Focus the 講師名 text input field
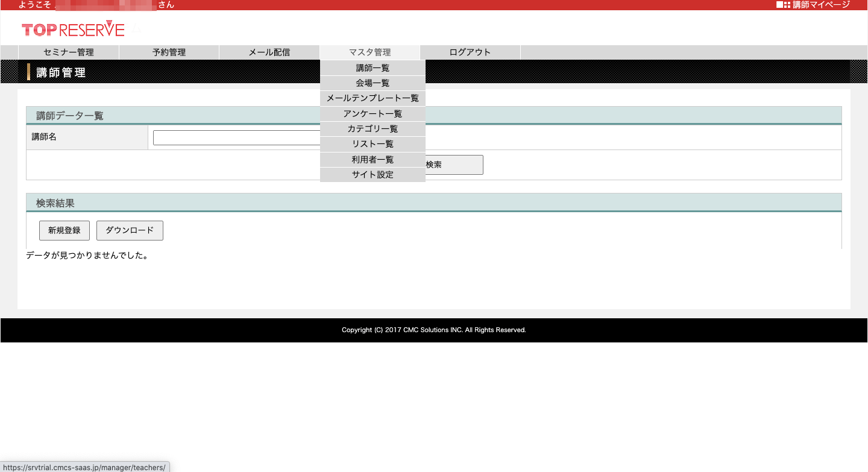868x472 pixels. (236, 138)
